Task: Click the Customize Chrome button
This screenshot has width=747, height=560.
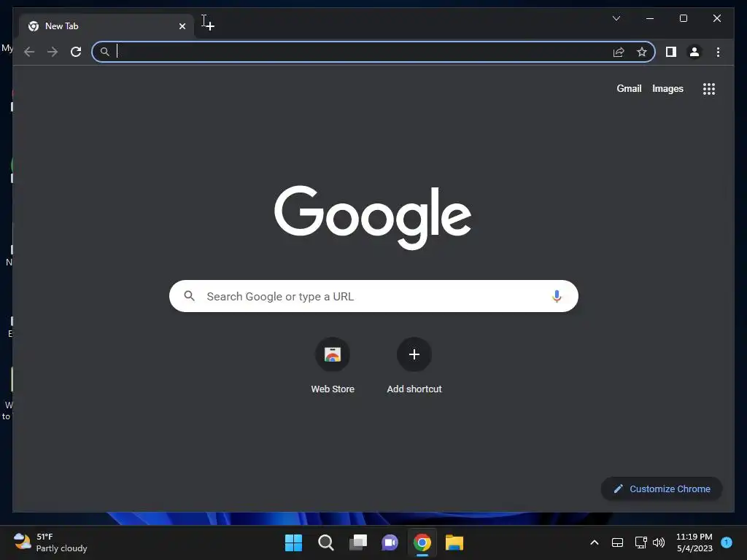Action: (x=662, y=489)
